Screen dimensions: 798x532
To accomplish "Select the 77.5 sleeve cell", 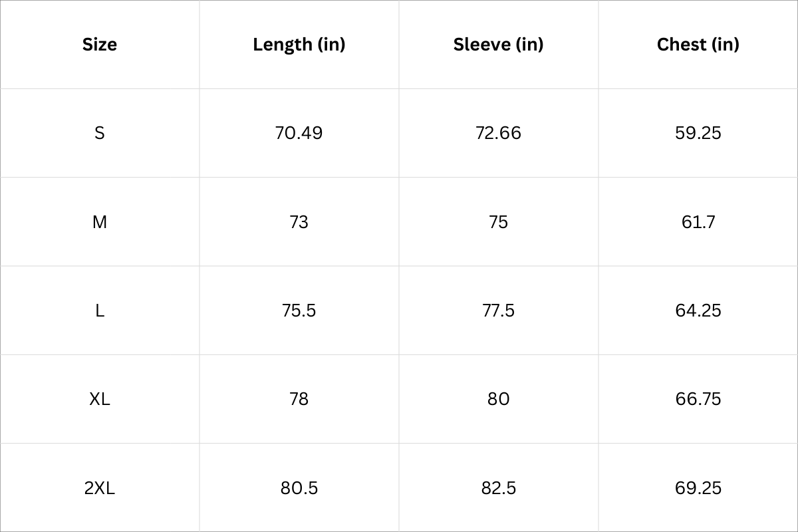I will [499, 311].
